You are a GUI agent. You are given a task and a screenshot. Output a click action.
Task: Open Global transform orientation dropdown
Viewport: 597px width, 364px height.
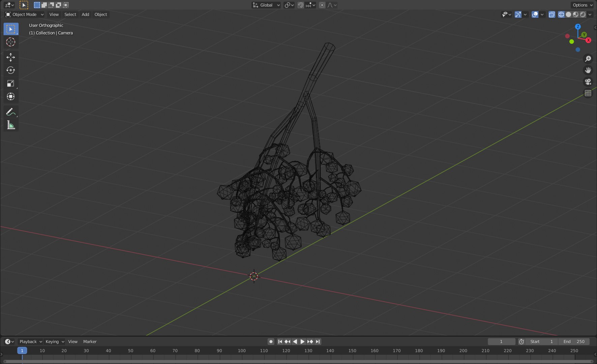click(266, 5)
